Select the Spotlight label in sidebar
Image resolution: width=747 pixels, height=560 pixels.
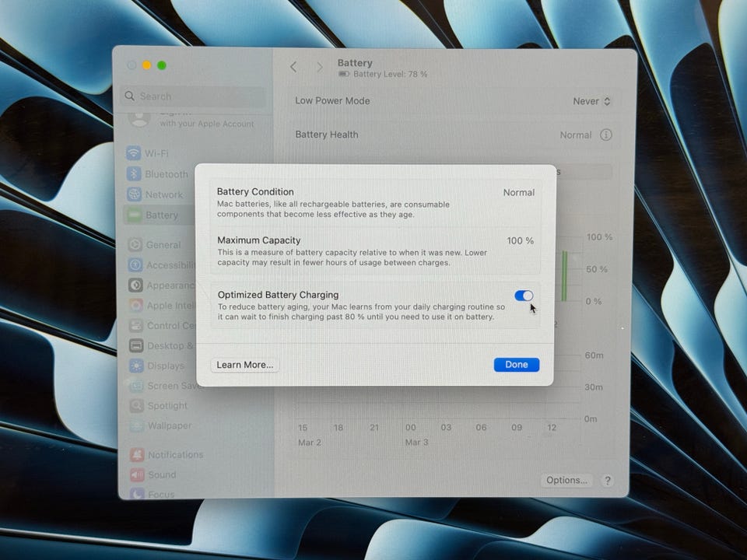(168, 406)
